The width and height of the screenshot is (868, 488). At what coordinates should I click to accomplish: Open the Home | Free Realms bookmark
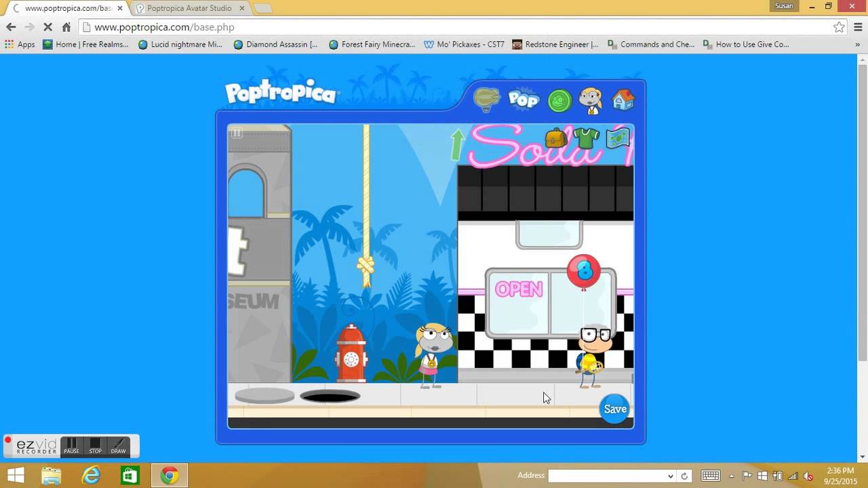click(85, 44)
